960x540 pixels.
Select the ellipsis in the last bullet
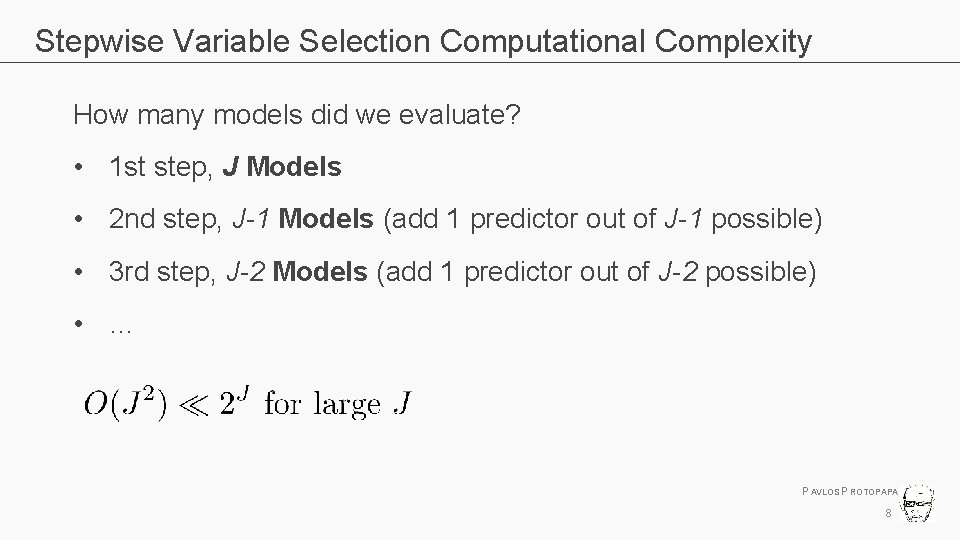coord(121,331)
